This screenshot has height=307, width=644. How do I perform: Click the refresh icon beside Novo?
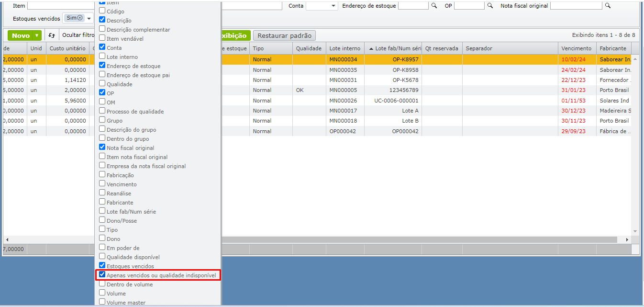(52, 35)
